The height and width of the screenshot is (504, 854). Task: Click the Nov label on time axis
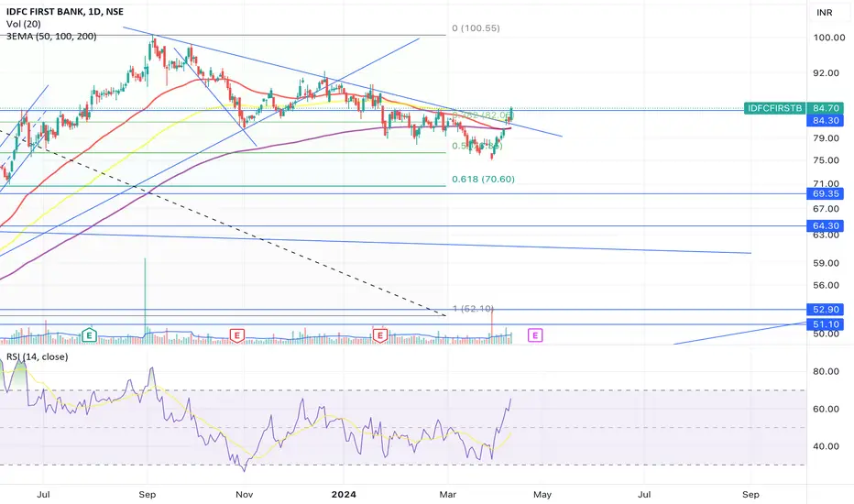click(244, 494)
